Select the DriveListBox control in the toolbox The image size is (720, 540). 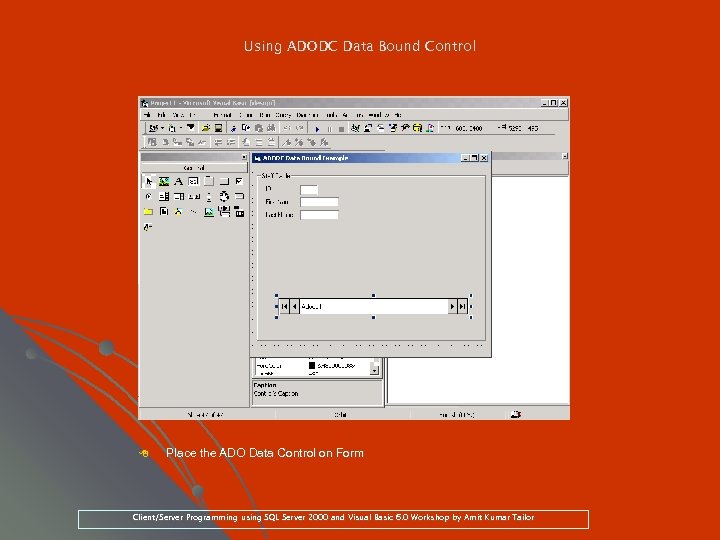[x=239, y=197]
